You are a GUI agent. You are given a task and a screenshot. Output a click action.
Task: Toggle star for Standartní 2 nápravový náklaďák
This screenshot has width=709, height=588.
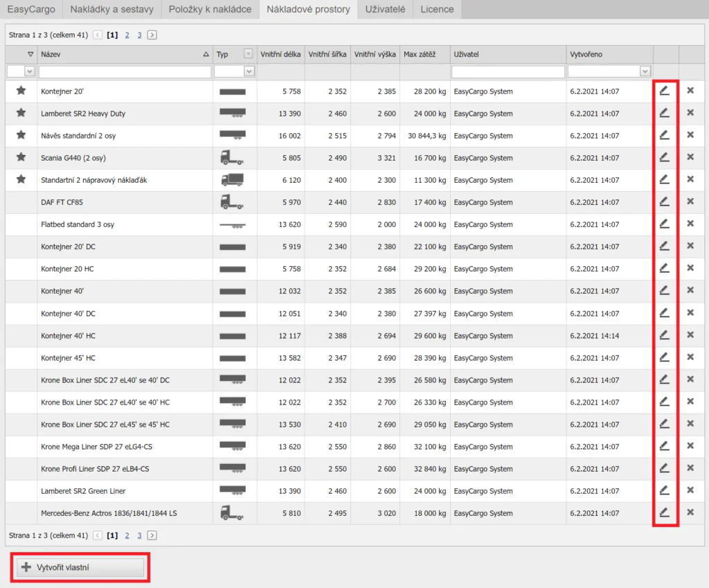pos(21,179)
